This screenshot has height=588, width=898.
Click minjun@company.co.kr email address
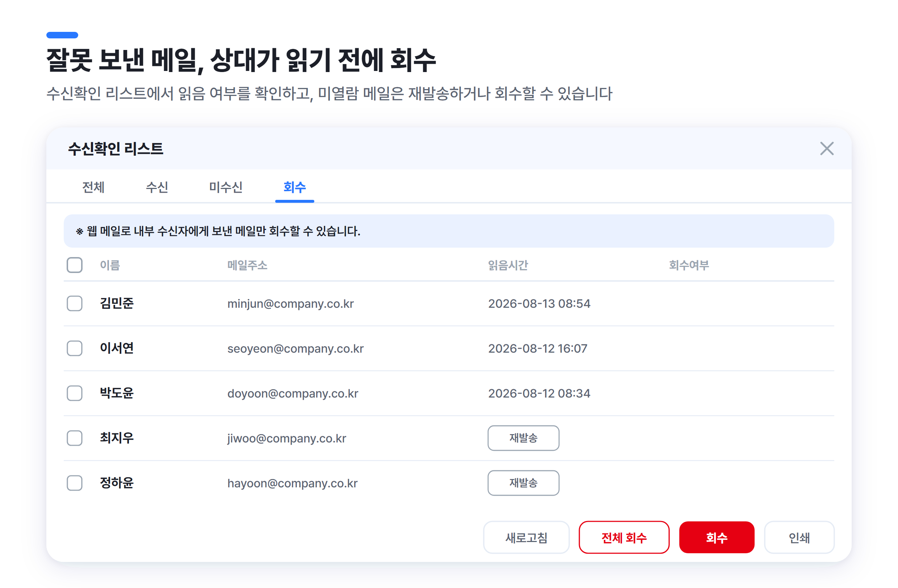(x=290, y=304)
